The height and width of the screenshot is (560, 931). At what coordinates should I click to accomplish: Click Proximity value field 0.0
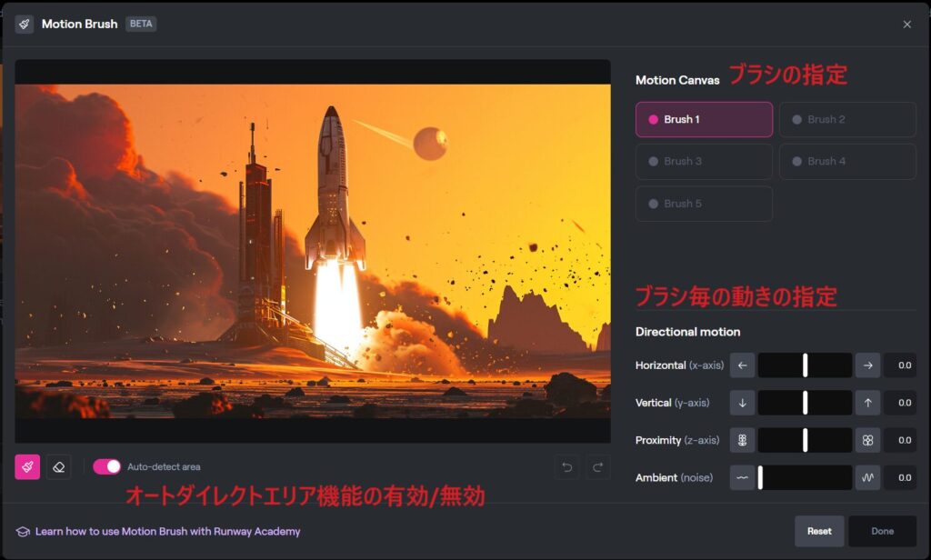point(900,440)
